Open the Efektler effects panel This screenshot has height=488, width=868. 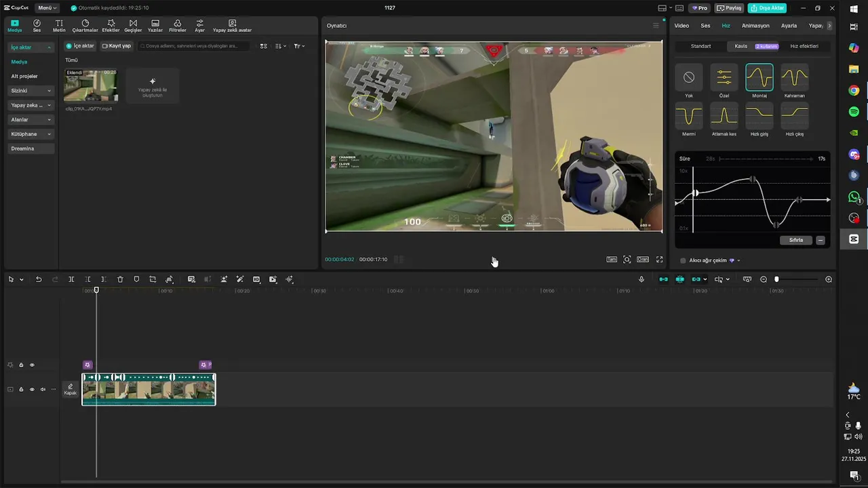[x=111, y=26]
